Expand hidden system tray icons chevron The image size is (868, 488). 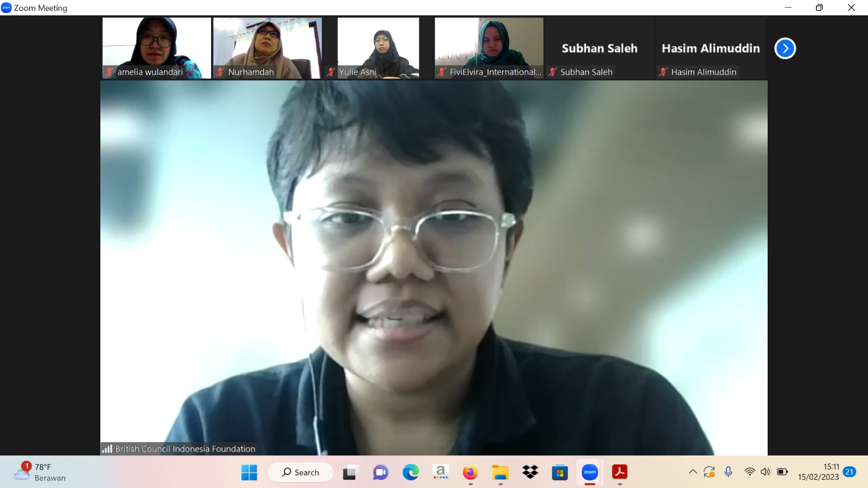click(693, 472)
